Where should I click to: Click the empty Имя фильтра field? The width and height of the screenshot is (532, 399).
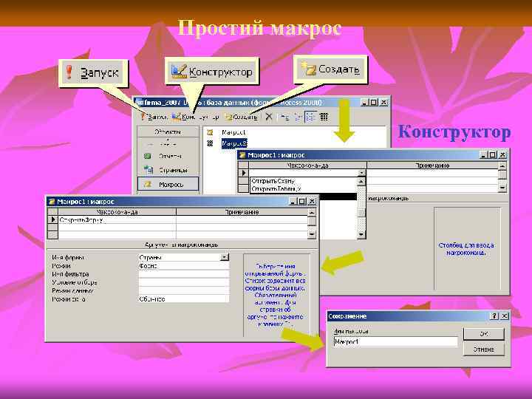pyautogui.click(x=183, y=274)
